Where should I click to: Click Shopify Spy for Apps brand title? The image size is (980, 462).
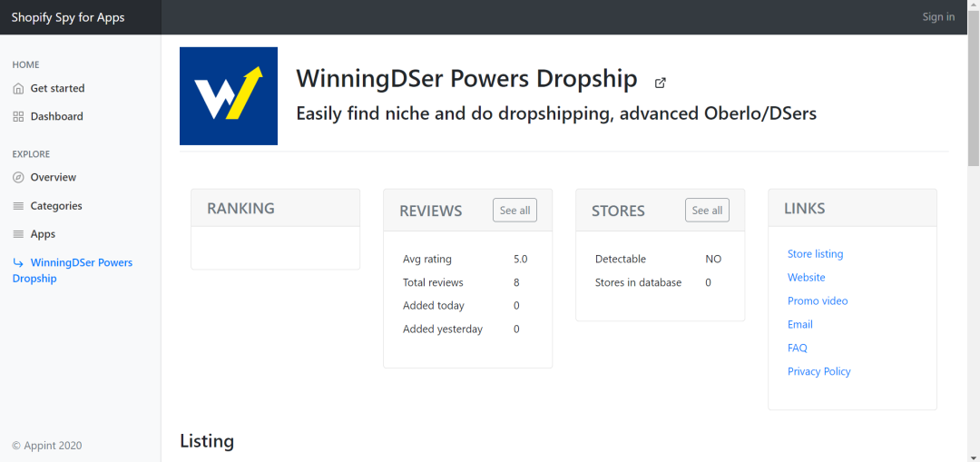coord(68,17)
